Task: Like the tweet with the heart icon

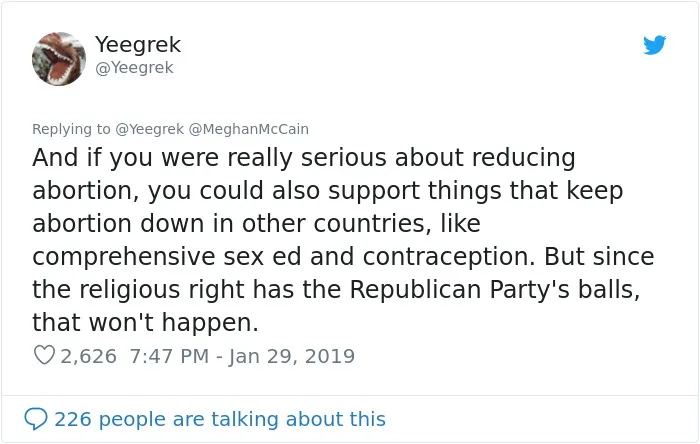Action: point(44,356)
